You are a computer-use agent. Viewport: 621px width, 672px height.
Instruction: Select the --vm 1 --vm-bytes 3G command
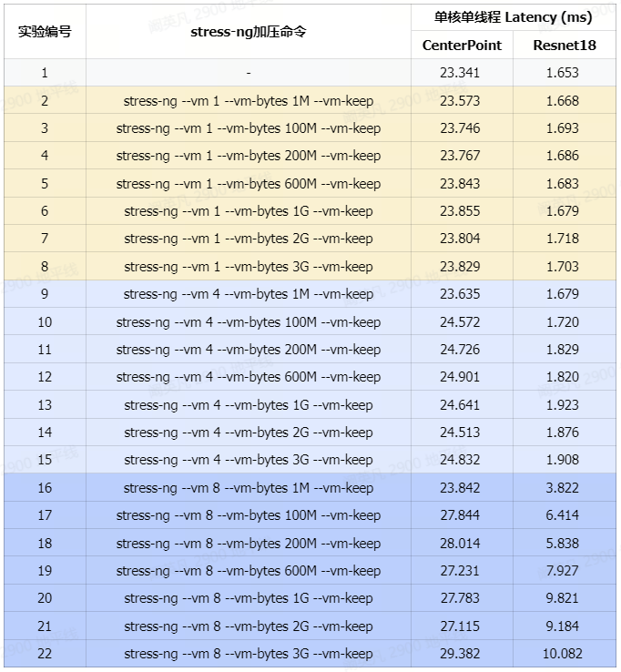click(249, 267)
